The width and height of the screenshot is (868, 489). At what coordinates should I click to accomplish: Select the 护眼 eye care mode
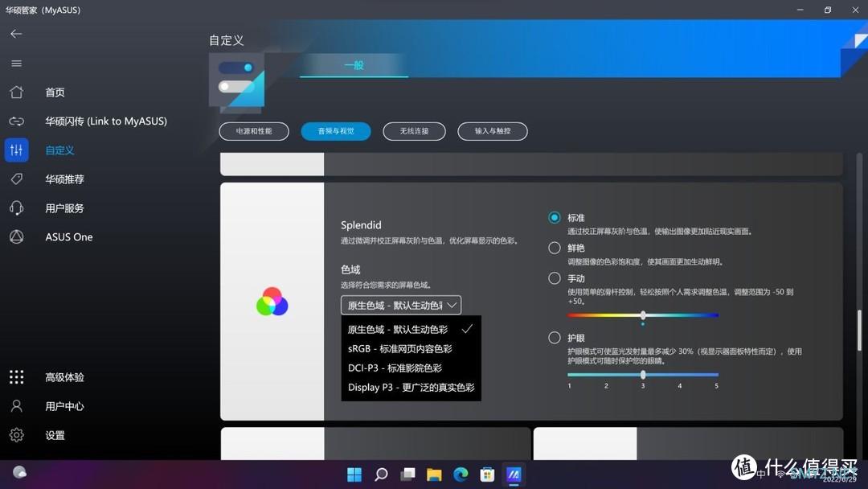pos(554,338)
